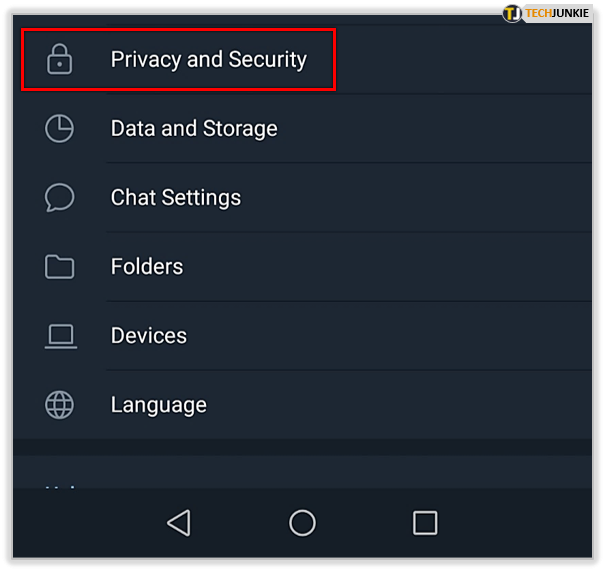
Task: Click the dark divider strip below Language
Action: click(302, 448)
